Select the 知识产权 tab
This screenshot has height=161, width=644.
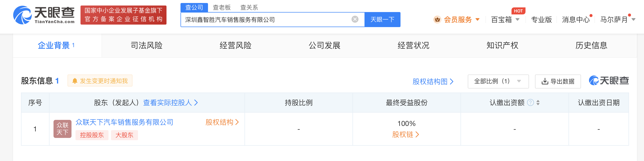502,45
